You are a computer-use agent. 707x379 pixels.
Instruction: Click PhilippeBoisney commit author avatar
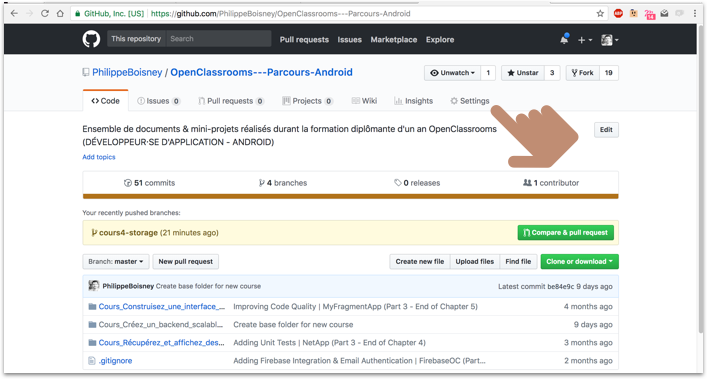[93, 286]
